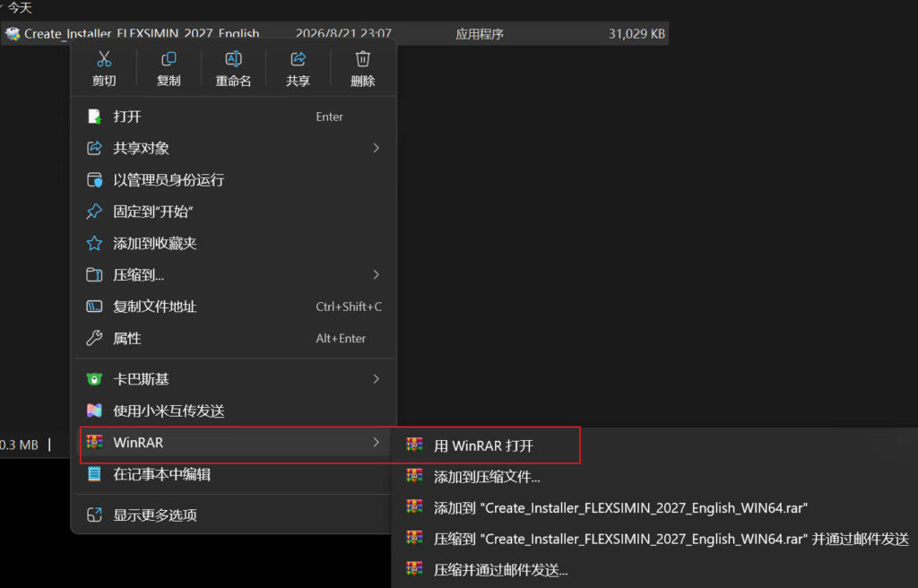Viewport: 918px width, 588px height.
Task: Click the Copy icon
Action: [169, 59]
